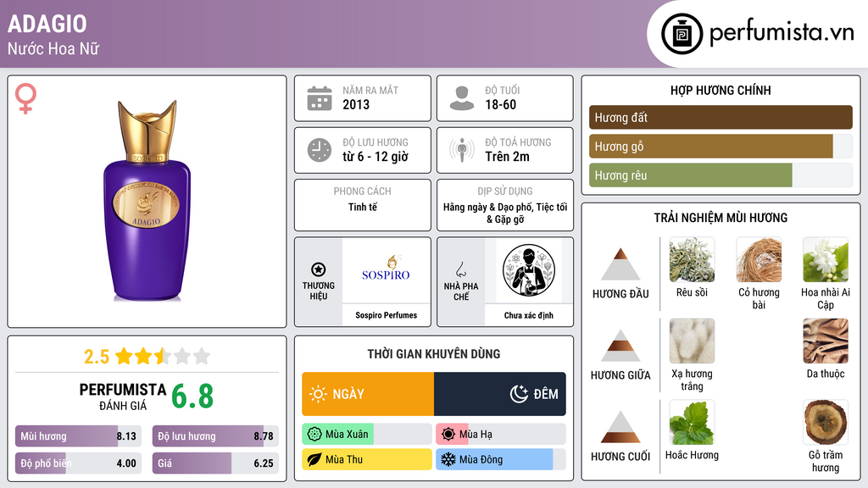This screenshot has width=868, height=488.
Task: Click the sun icon in the Ngày bar
Action: [318, 394]
